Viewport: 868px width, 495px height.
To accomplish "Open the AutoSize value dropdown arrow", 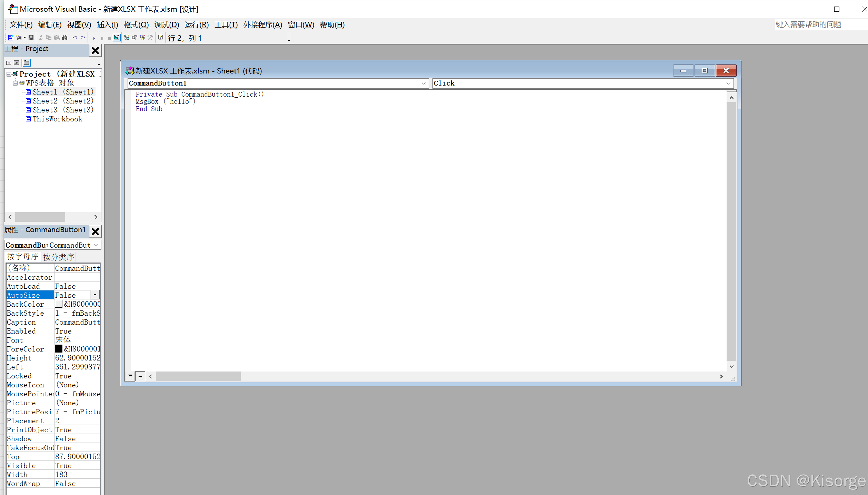I will point(95,295).
